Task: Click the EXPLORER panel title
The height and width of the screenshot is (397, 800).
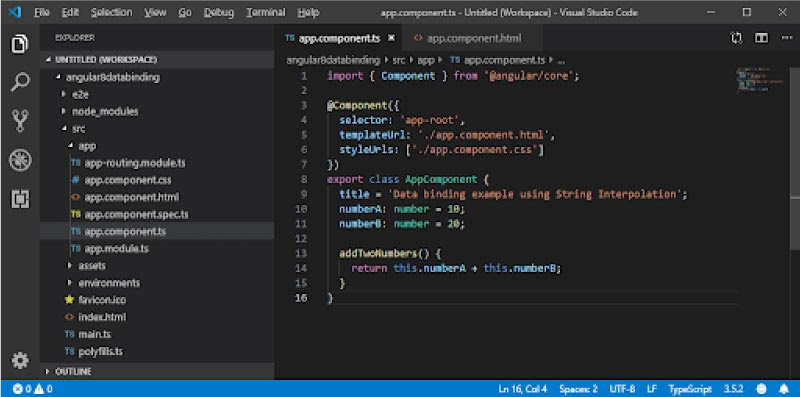Action: [74, 38]
